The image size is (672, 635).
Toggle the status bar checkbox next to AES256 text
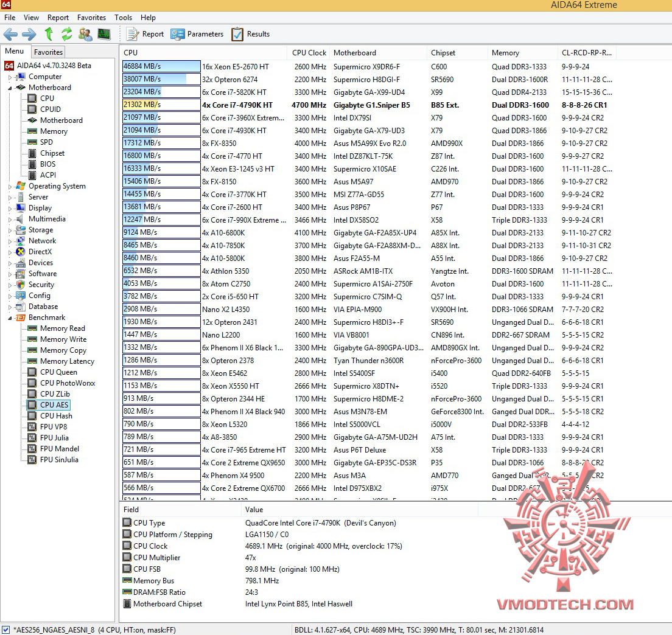[x=5, y=630]
